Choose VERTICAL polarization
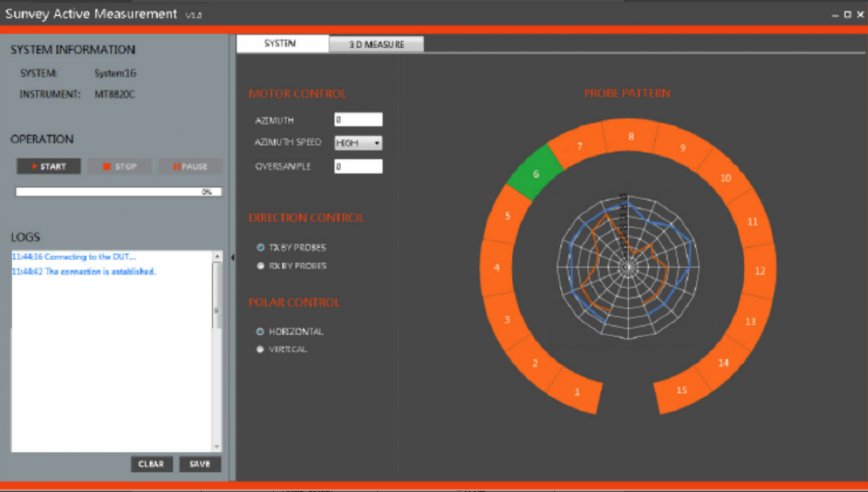The image size is (868, 492). 260,350
